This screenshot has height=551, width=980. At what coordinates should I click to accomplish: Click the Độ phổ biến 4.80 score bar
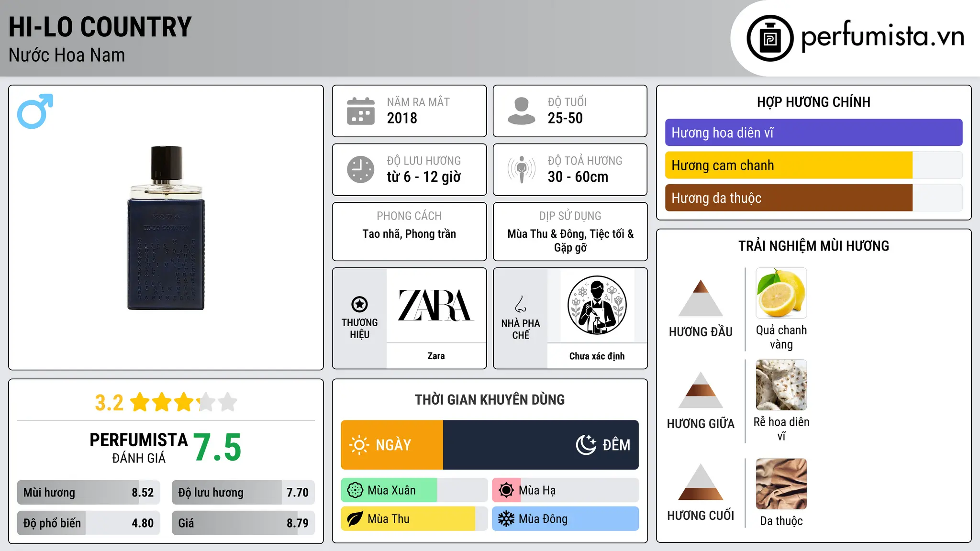pos(89,523)
